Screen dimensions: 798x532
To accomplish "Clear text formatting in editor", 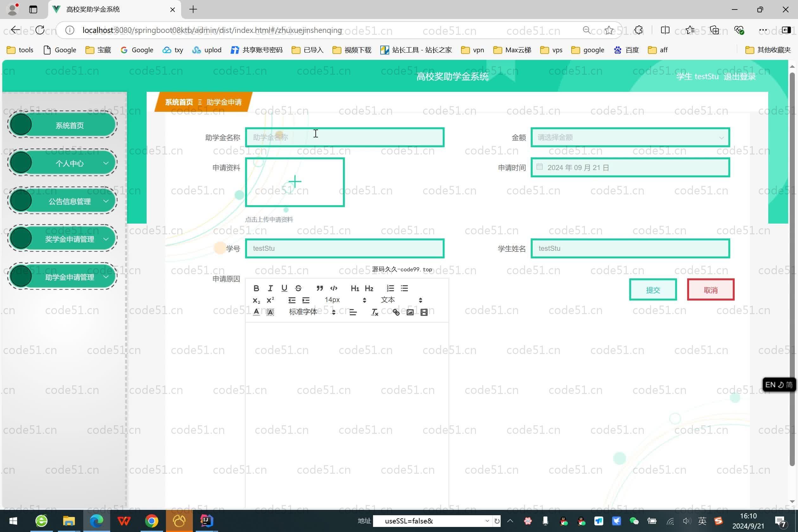I will [x=375, y=312].
